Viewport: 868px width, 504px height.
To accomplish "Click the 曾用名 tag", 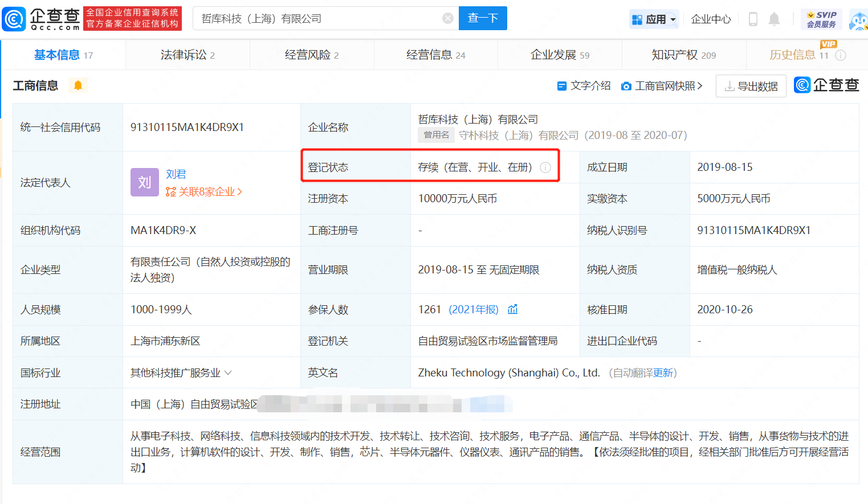I will (437, 135).
